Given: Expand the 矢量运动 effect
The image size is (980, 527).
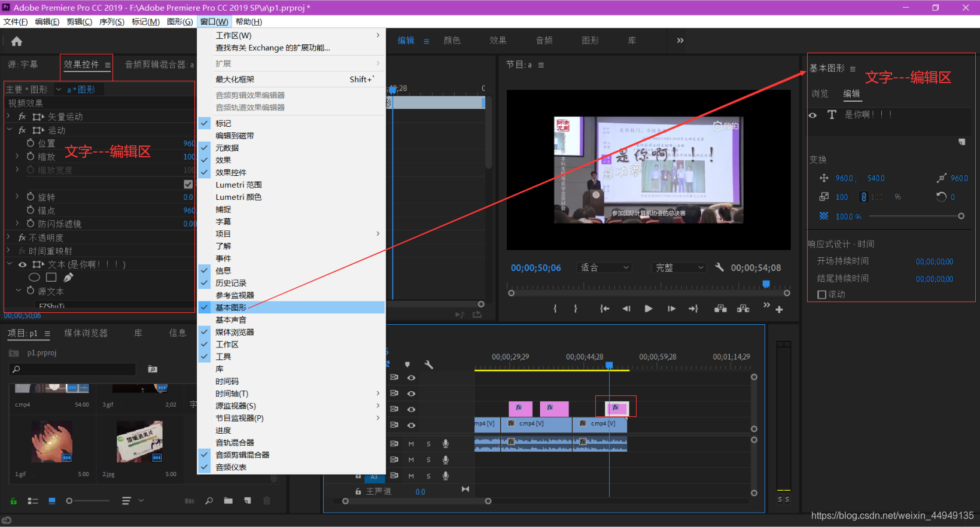Looking at the screenshot, I should pyautogui.click(x=8, y=116).
